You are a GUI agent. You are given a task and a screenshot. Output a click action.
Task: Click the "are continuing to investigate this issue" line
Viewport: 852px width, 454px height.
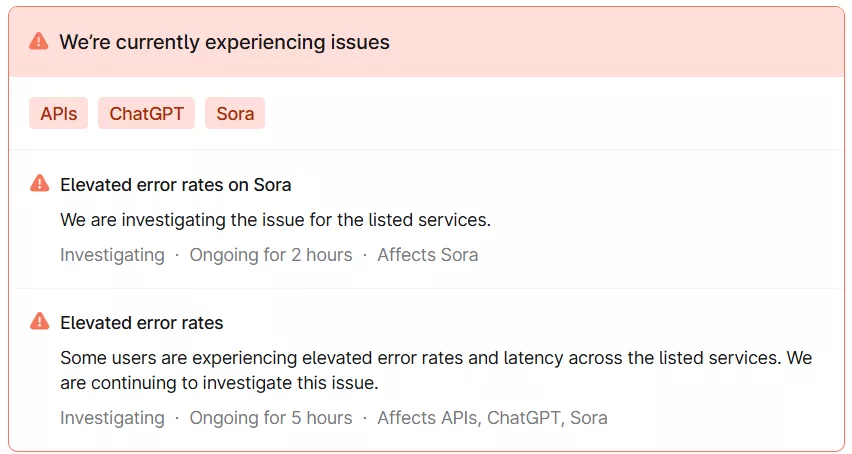219,383
